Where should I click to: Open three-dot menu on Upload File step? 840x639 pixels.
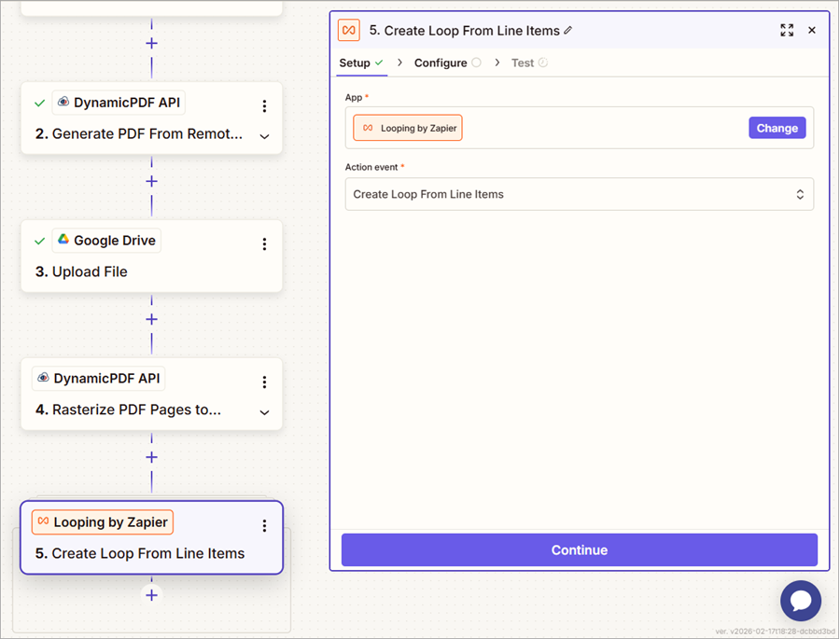coord(264,244)
